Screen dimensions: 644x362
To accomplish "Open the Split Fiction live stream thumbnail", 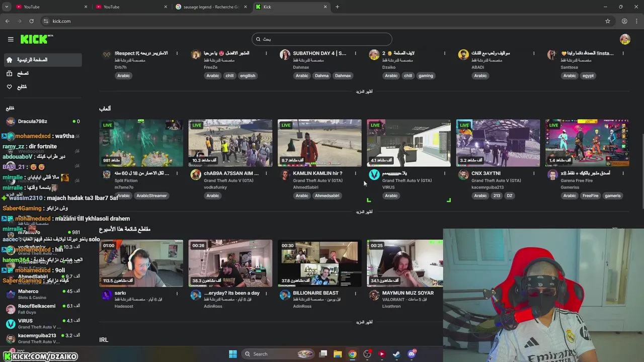I will coord(141,143).
